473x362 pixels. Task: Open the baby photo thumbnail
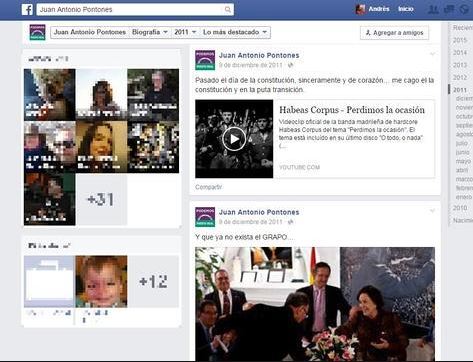(x=101, y=282)
